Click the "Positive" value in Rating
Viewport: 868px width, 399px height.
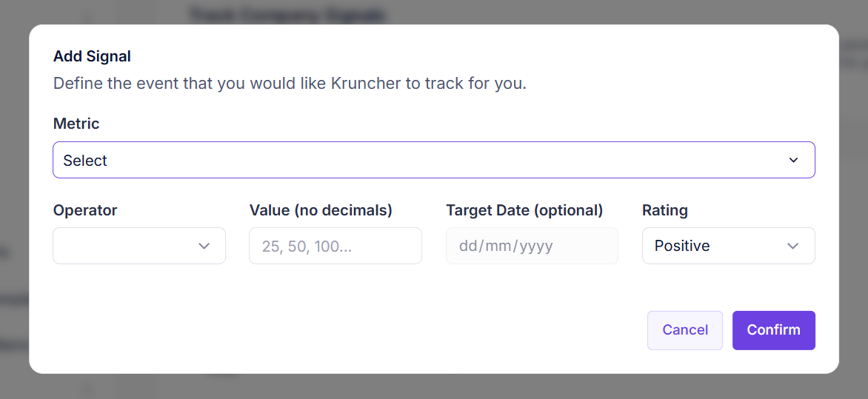point(682,246)
